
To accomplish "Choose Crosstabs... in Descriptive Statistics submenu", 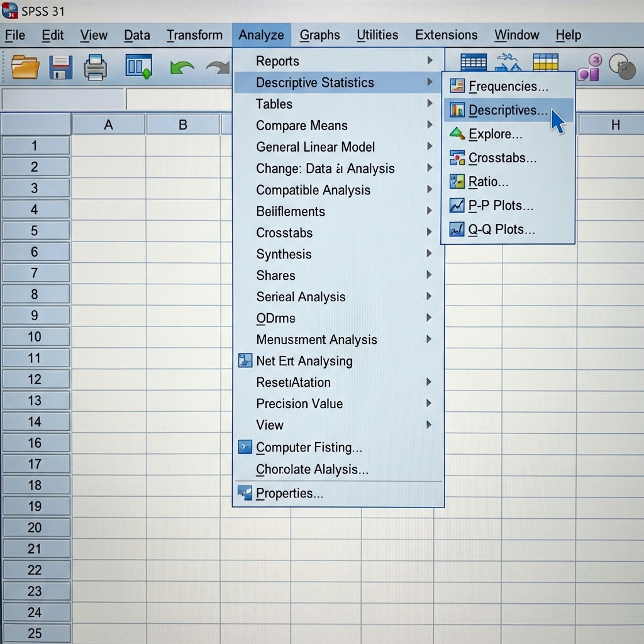I will pyautogui.click(x=502, y=158).
